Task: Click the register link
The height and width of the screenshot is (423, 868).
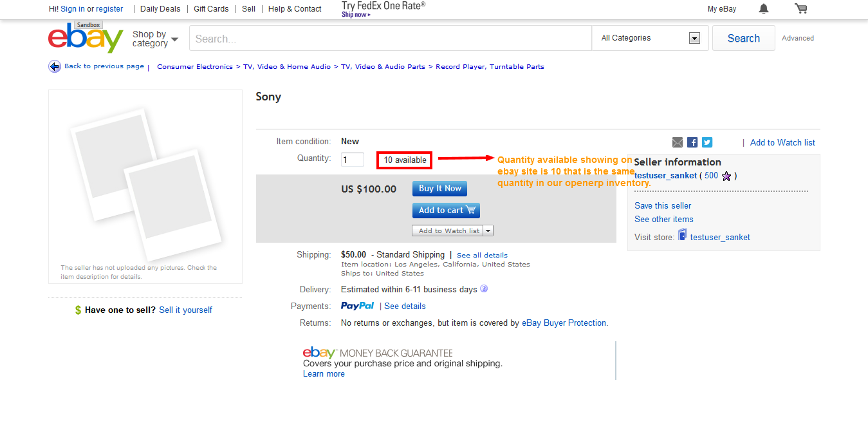Action: (x=109, y=9)
